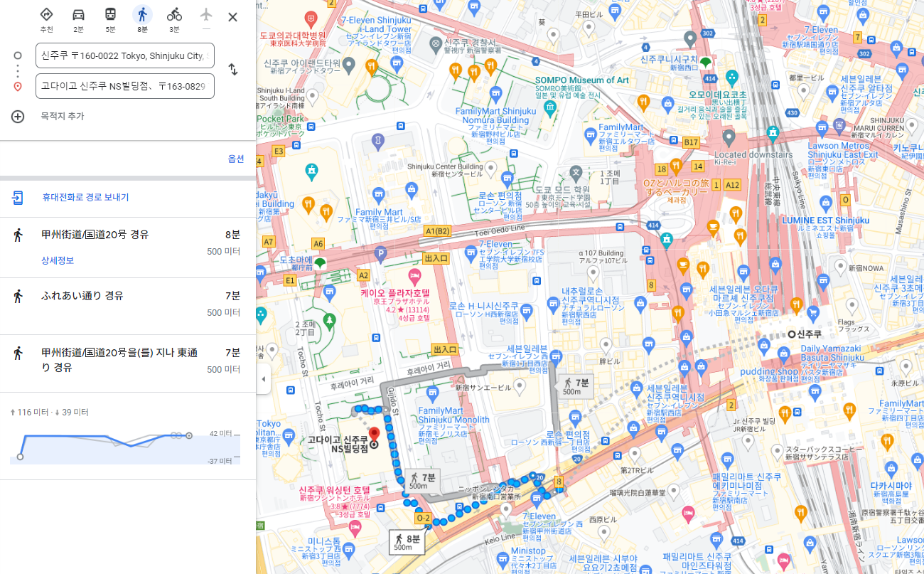Edit the destination 고다이고 신주쿠 field
This screenshot has height=574, width=924.
[x=125, y=86]
